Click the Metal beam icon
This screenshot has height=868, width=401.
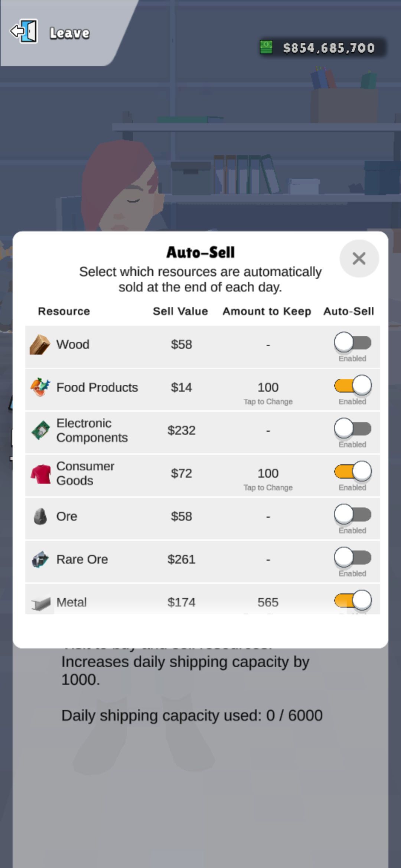(41, 603)
